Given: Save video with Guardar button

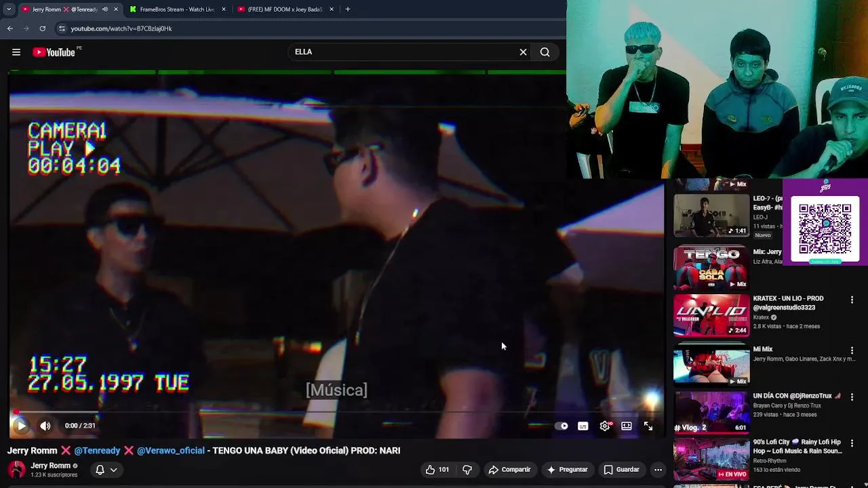Looking at the screenshot, I should coord(621,470).
